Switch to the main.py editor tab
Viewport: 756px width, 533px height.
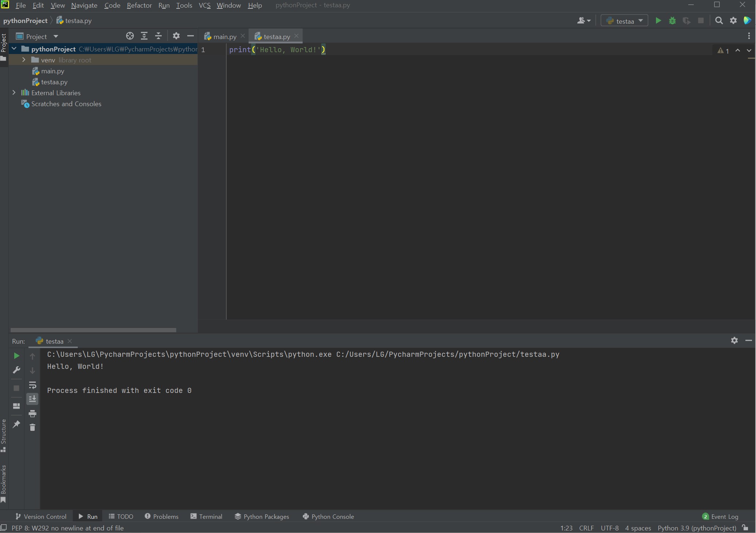[x=225, y=36]
